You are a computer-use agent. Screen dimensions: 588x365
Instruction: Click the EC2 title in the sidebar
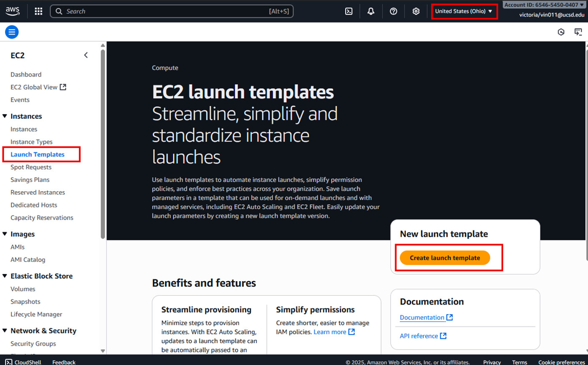[x=18, y=56]
